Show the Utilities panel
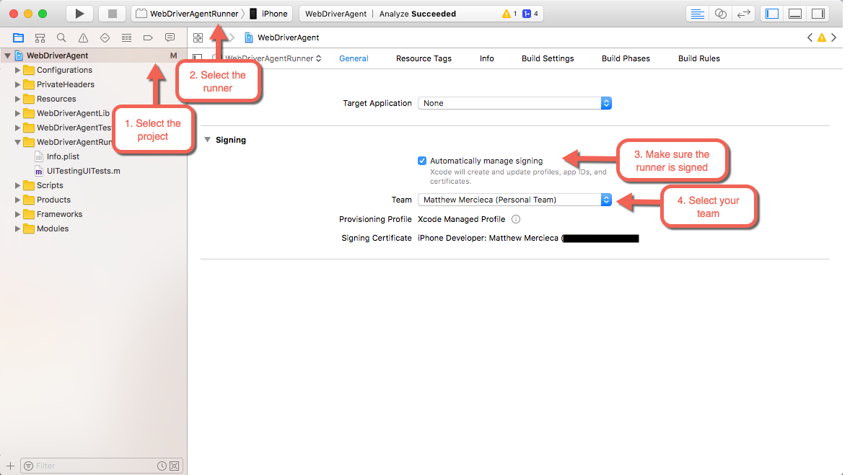The image size is (868, 475). pos(817,14)
